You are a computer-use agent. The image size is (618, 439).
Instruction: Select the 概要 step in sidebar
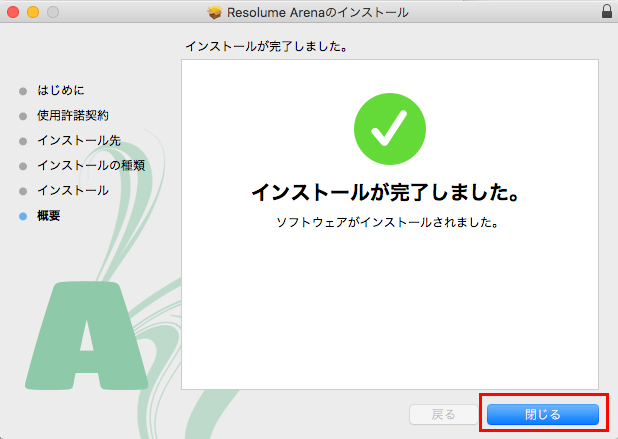click(48, 216)
